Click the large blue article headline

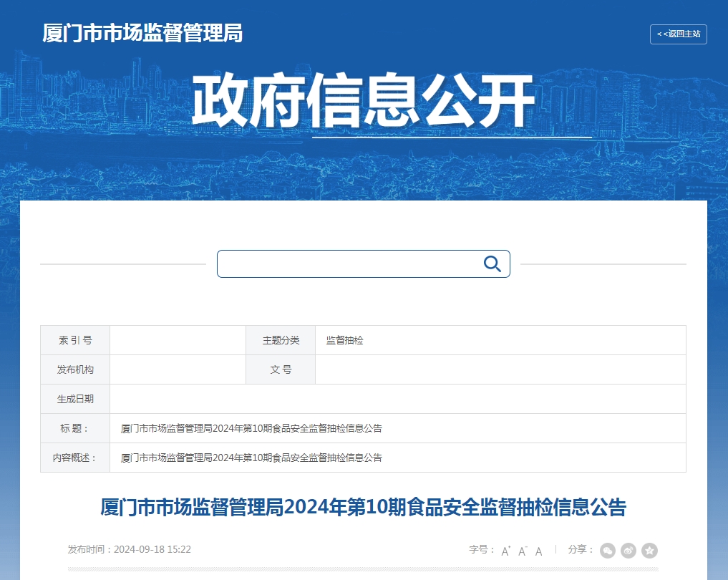(x=364, y=507)
